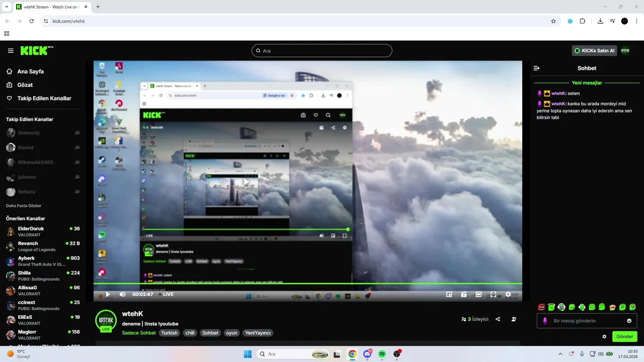Viewport: 644px width, 362px height.
Task: Open Ayberk recommended channel
Action: pos(43,261)
